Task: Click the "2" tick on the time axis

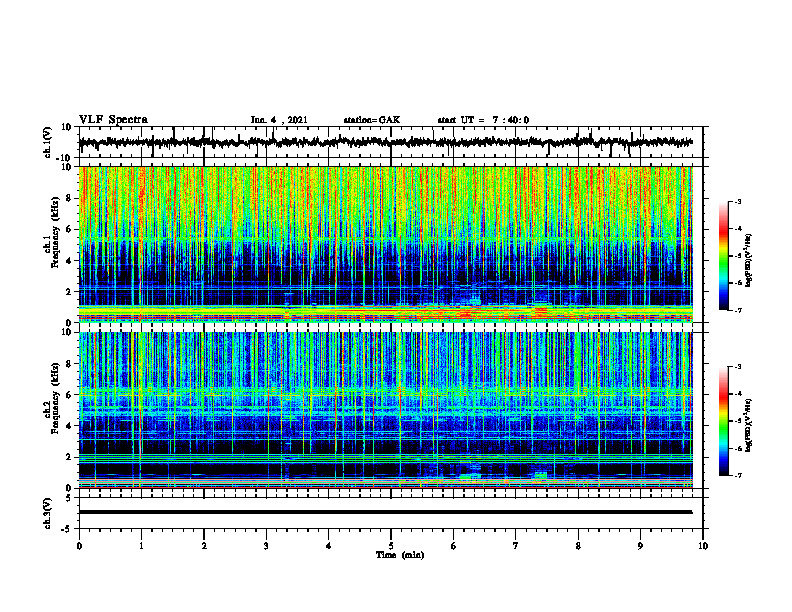Action: [x=204, y=546]
